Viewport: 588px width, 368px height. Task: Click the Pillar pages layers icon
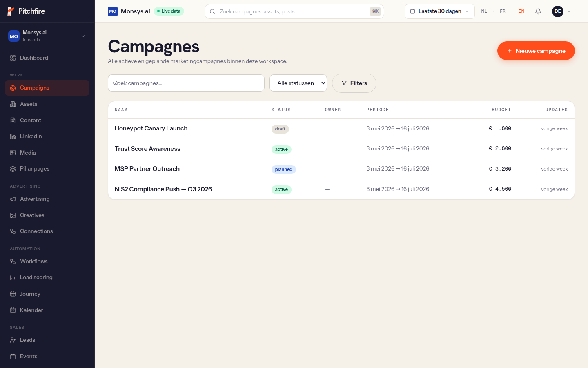click(x=13, y=169)
